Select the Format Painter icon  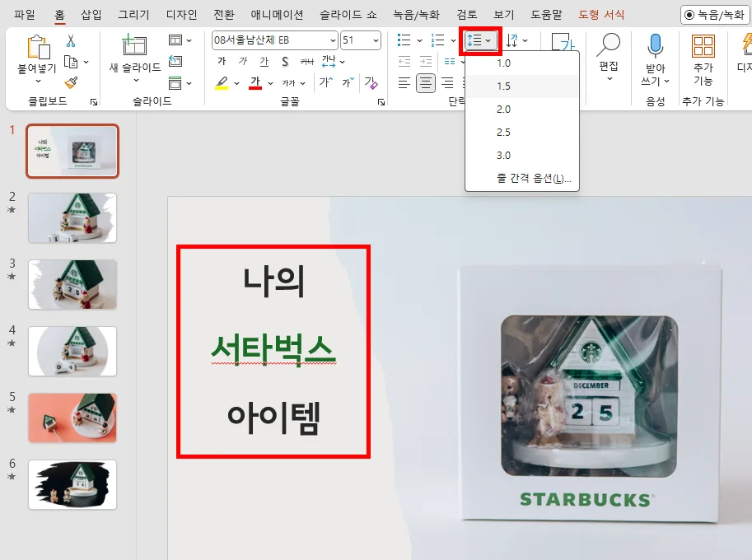tap(70, 81)
